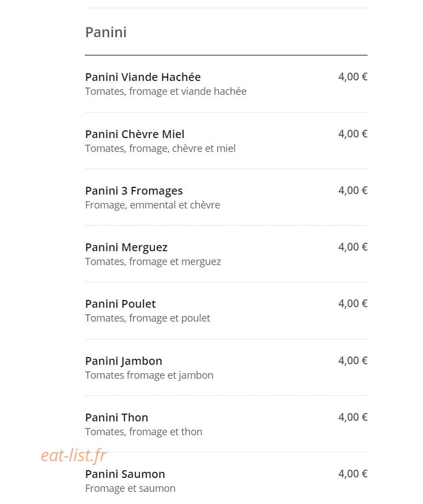The image size is (423, 504).
Task: Click the description 'Tomates, fromage et viande hachée'
Action: pos(166,91)
